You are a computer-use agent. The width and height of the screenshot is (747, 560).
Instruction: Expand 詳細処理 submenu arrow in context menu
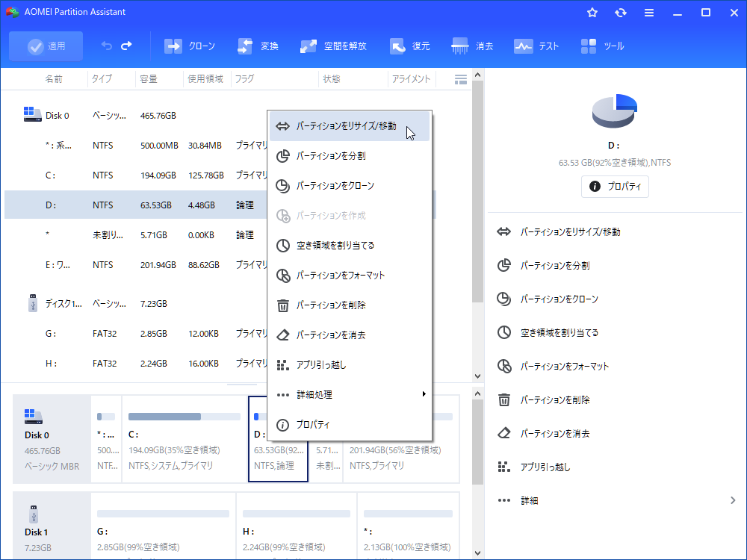424,394
